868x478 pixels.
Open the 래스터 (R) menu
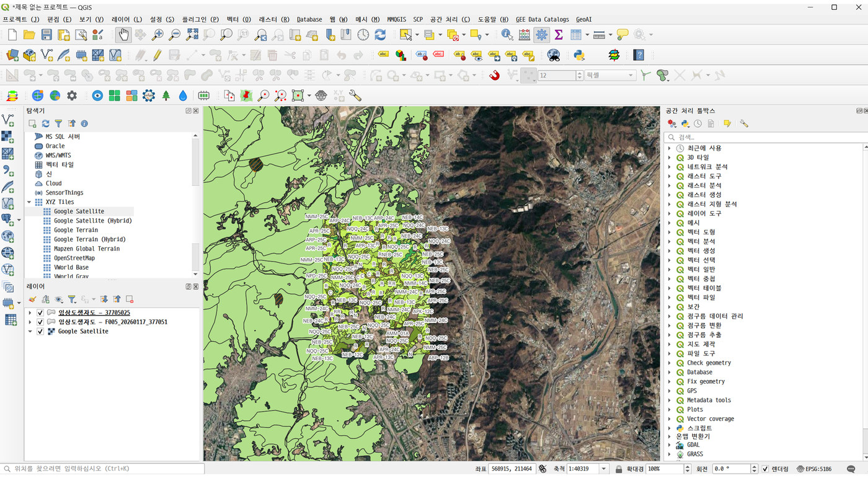[x=274, y=19]
